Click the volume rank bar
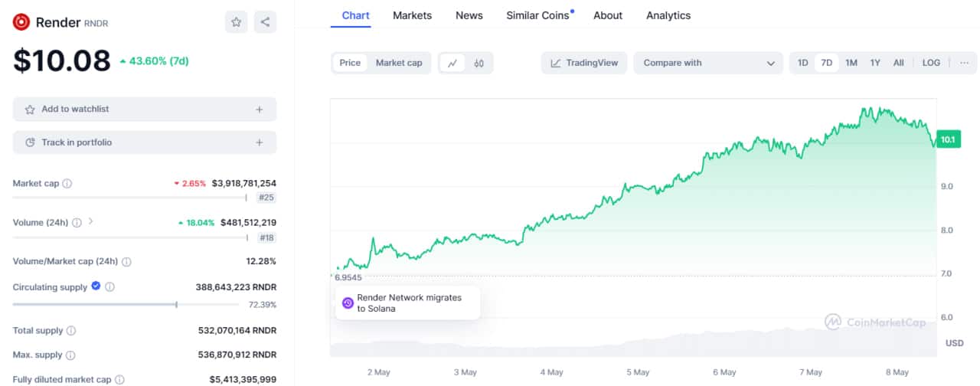980x386 pixels. tap(130, 237)
